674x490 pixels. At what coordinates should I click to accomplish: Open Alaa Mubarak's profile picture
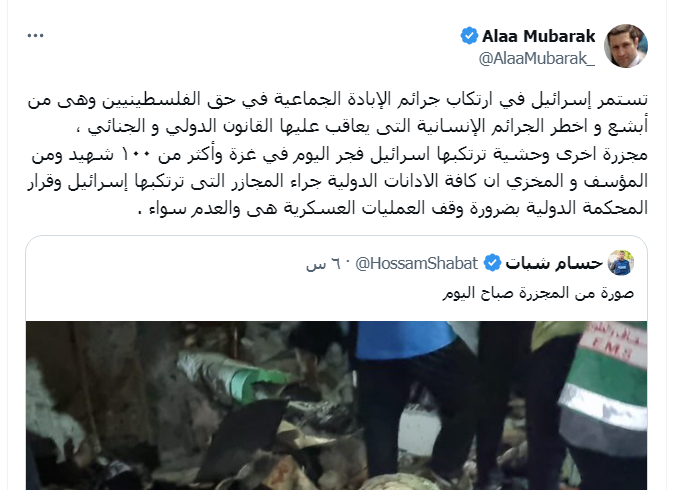pyautogui.click(x=626, y=46)
